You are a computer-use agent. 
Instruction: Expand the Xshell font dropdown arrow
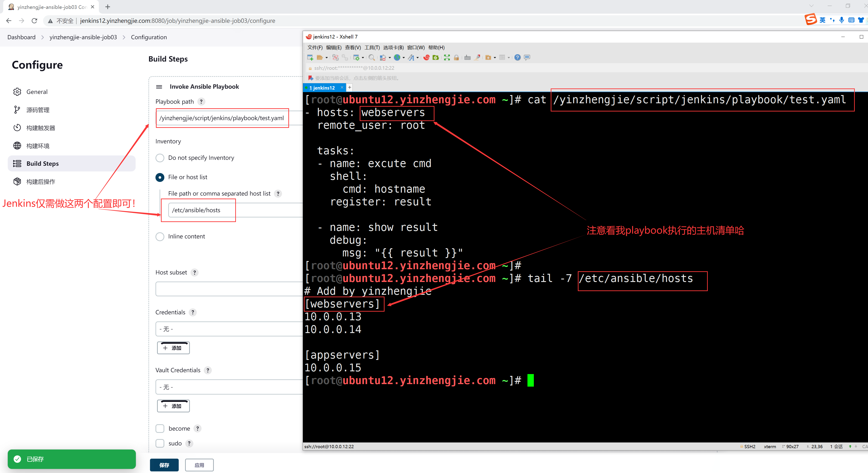[x=418, y=58]
